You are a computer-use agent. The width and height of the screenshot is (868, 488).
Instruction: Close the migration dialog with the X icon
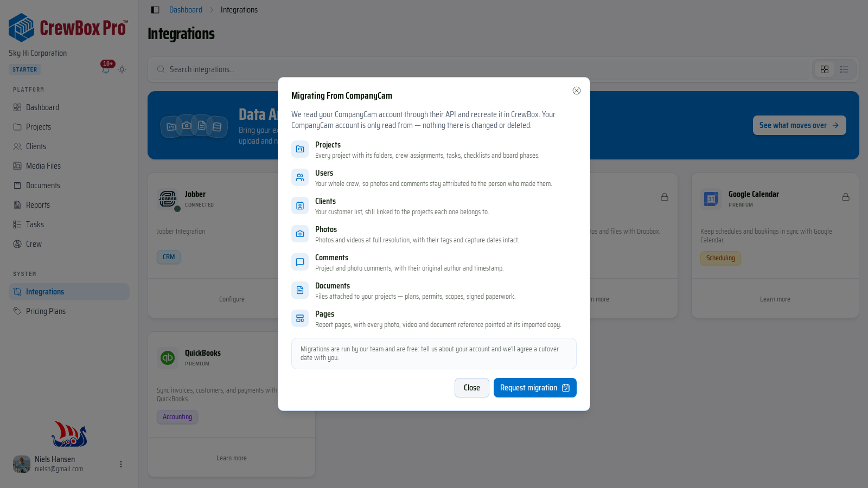[577, 91]
